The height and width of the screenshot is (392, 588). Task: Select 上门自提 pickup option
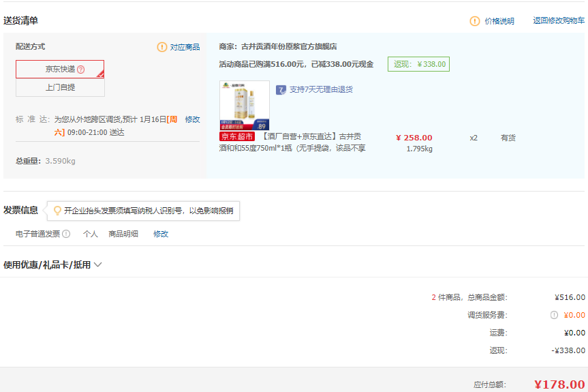click(x=60, y=87)
